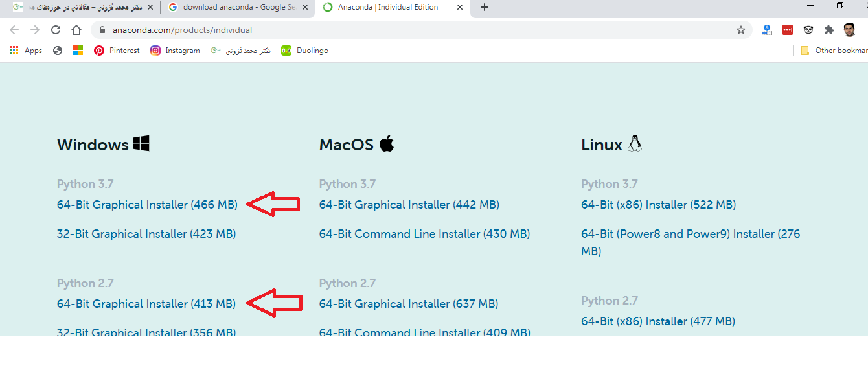Open the Chrome profile avatar

point(850,30)
